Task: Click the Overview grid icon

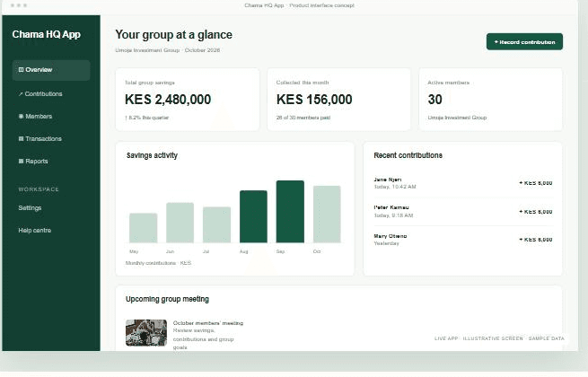Action: [21, 70]
